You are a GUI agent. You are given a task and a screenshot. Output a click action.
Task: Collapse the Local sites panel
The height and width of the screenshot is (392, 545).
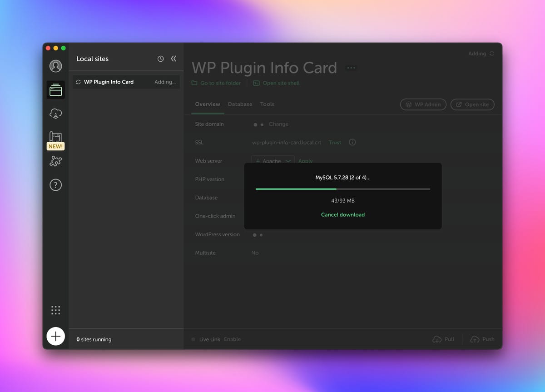[173, 59]
